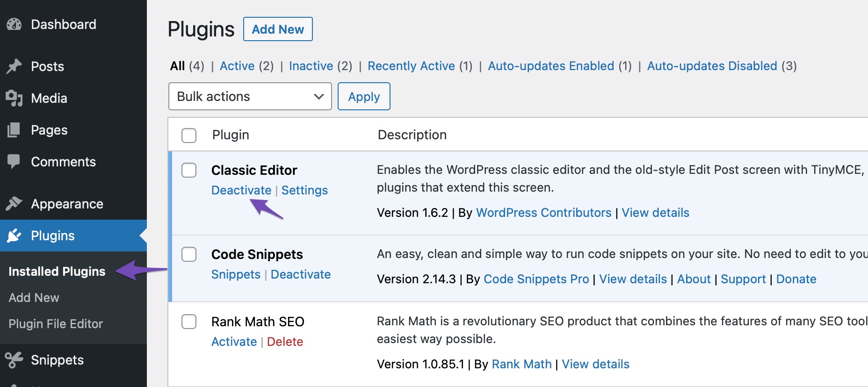View details for Classic Editor
The width and height of the screenshot is (868, 387).
click(x=655, y=213)
